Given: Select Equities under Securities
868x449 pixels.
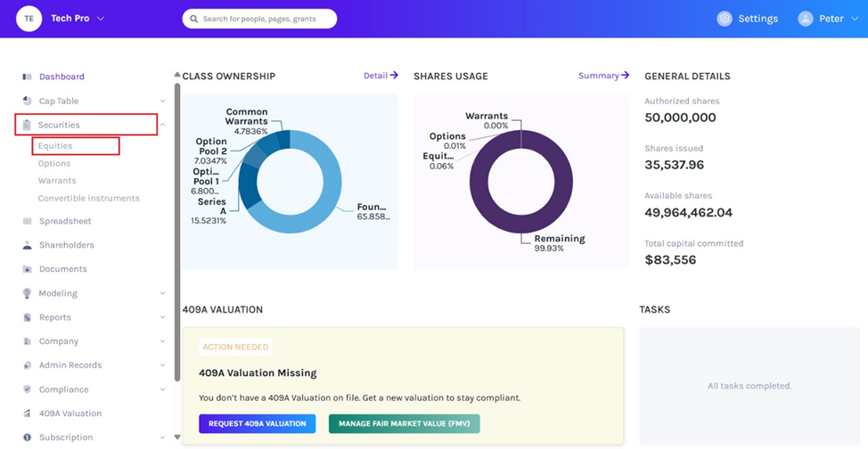Looking at the screenshot, I should 55,146.
